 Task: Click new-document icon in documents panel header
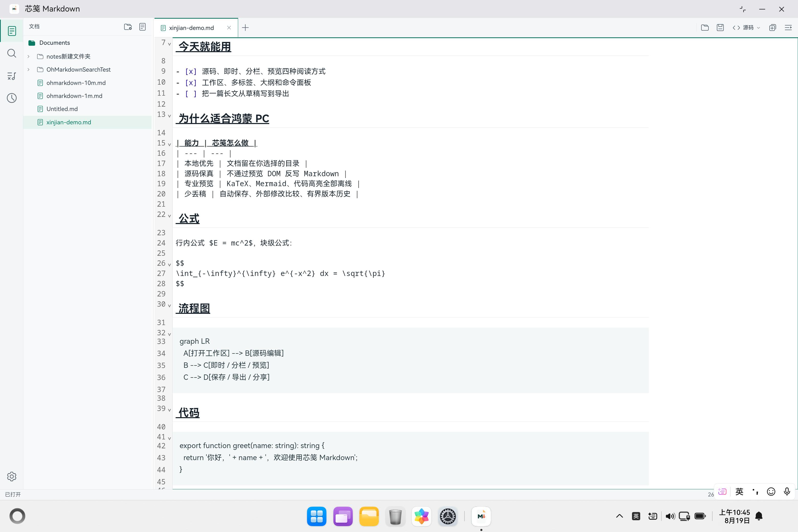pyautogui.click(x=142, y=27)
